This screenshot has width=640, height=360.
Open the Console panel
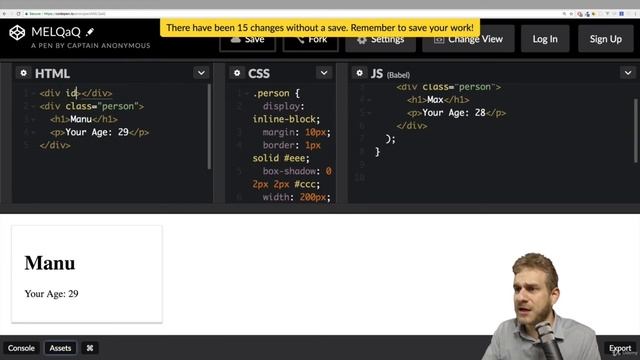pos(21,348)
